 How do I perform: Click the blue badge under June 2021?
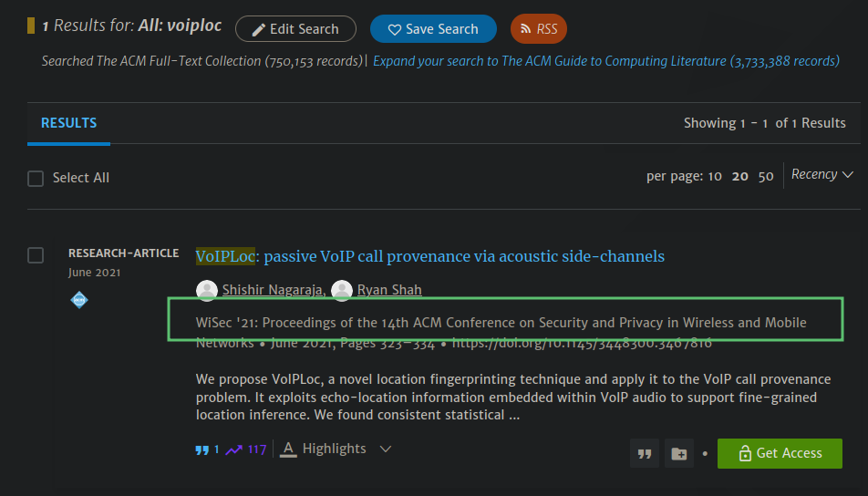click(79, 300)
